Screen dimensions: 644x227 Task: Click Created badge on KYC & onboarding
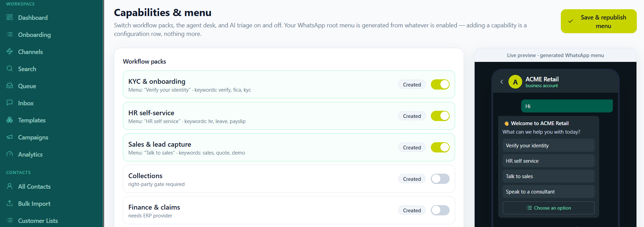pyautogui.click(x=412, y=84)
